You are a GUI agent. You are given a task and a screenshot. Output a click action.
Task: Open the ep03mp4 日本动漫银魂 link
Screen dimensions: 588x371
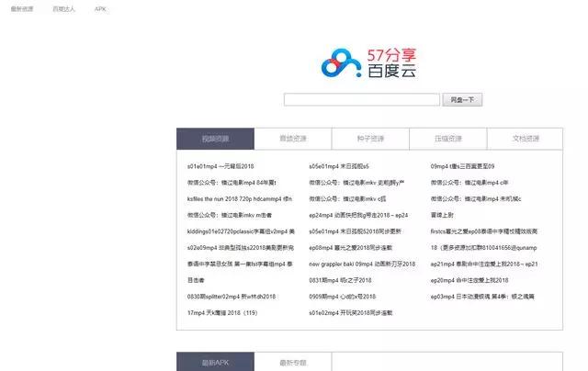[482, 297]
